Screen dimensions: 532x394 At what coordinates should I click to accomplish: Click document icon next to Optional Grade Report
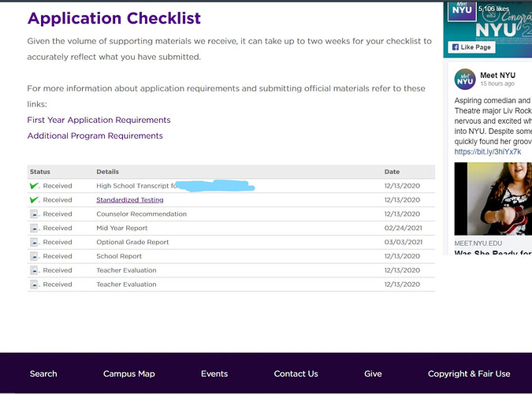click(x=34, y=243)
